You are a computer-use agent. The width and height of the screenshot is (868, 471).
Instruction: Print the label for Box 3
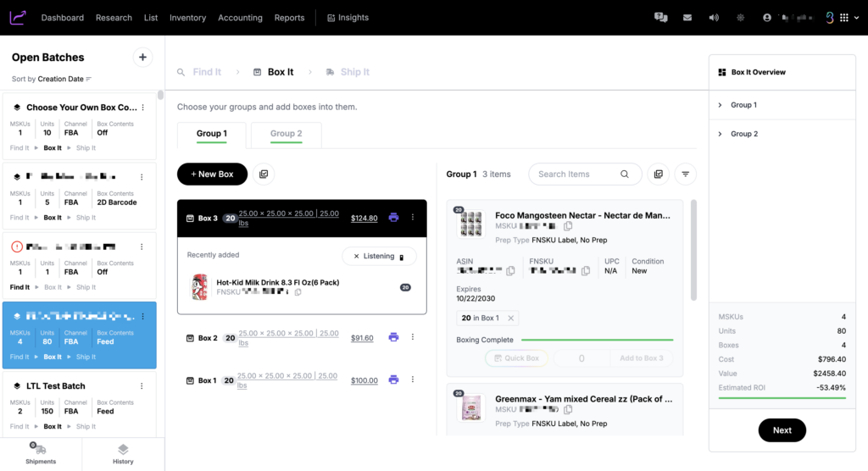393,218
